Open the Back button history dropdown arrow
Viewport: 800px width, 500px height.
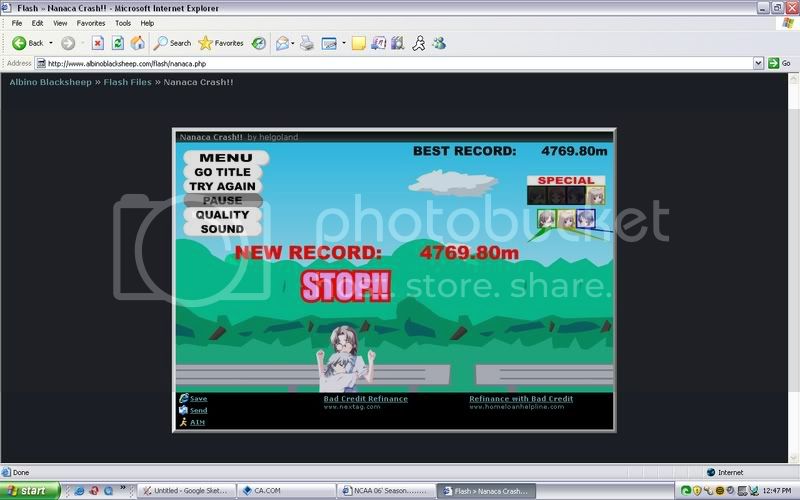pos(51,43)
